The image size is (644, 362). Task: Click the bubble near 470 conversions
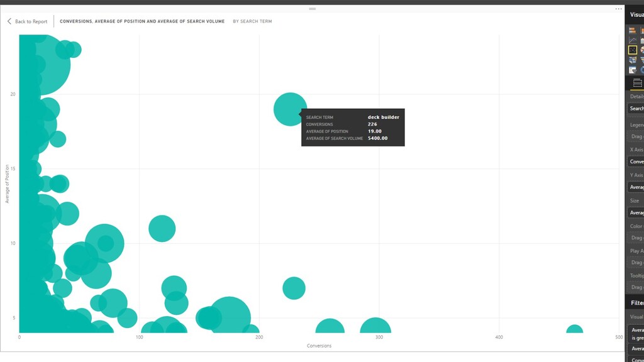tap(575, 329)
